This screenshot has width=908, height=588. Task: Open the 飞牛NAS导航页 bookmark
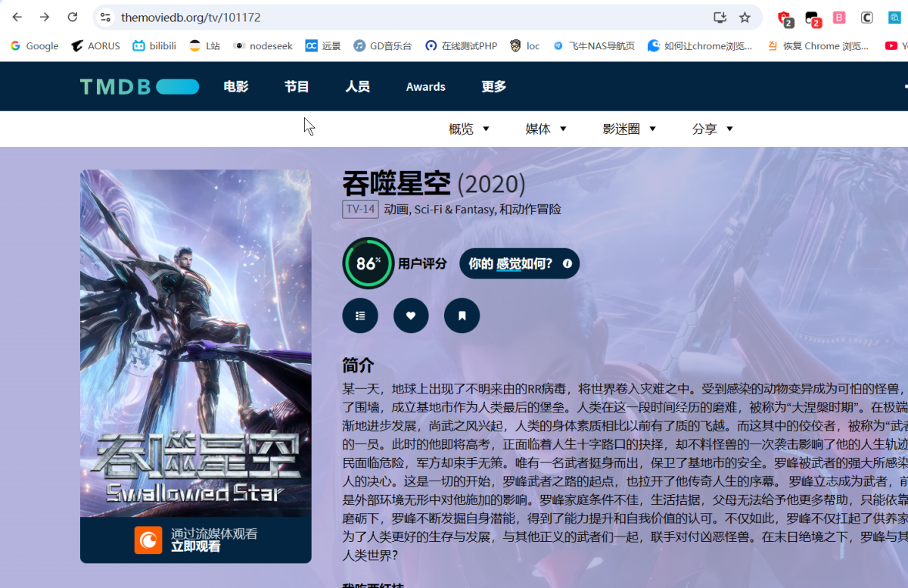click(594, 45)
